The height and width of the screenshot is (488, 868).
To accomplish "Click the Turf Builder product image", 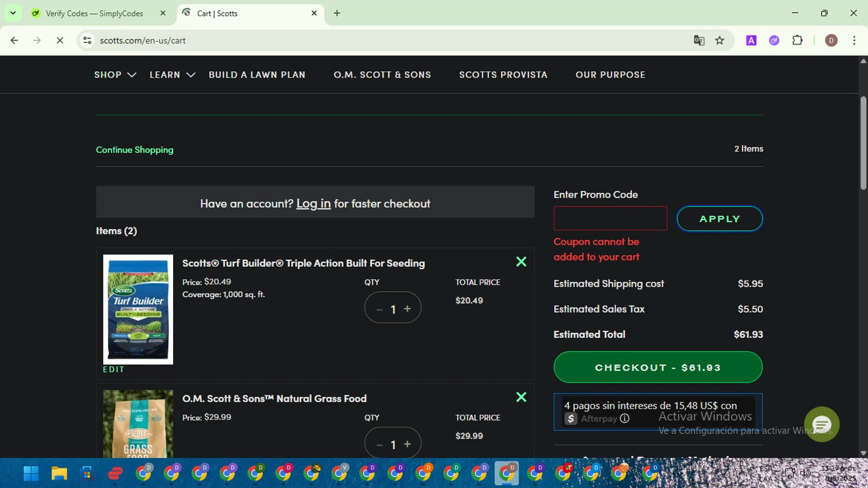I will click(138, 309).
